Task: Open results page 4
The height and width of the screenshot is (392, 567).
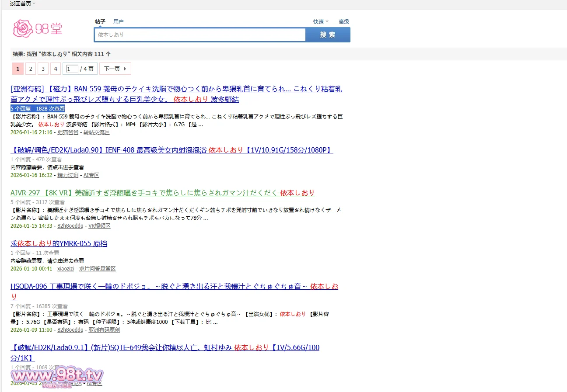Action: [55, 69]
